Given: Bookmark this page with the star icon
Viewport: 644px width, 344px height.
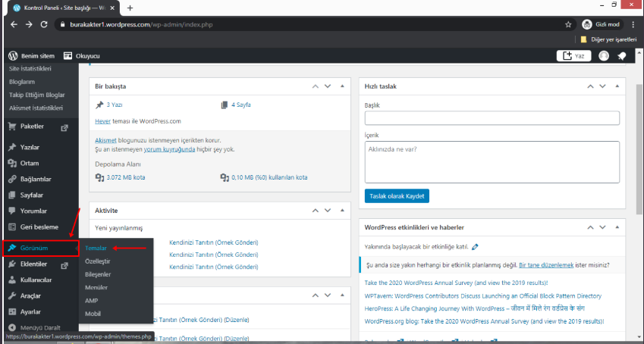Looking at the screenshot, I should point(568,24).
